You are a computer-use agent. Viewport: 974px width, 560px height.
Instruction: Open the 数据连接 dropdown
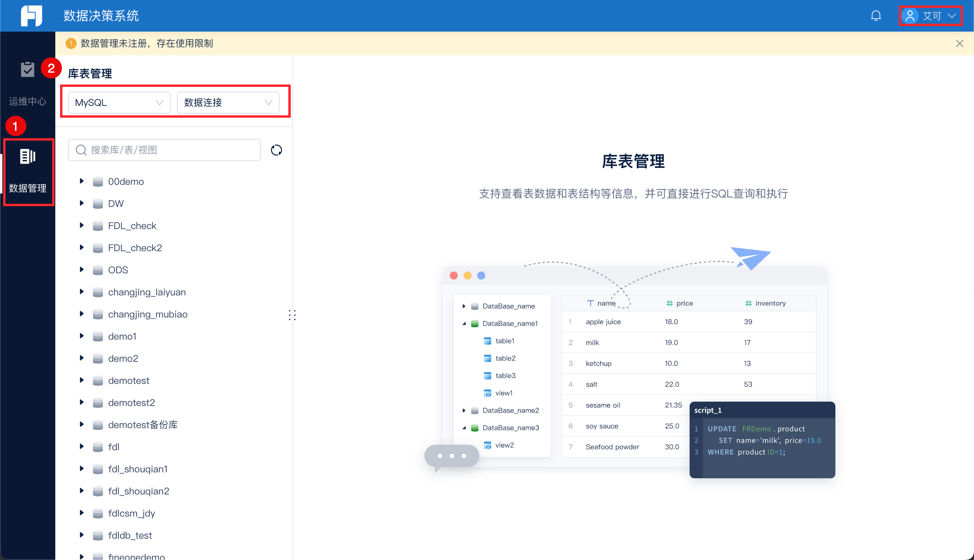coord(228,103)
